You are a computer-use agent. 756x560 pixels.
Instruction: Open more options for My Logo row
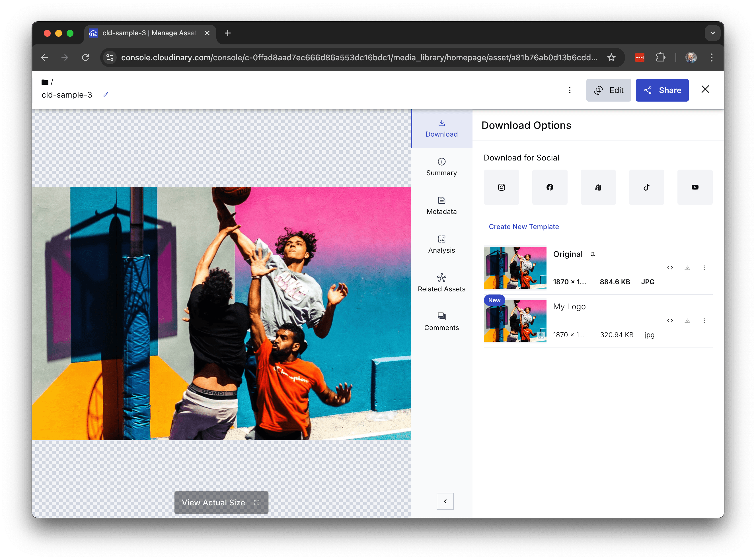pyautogui.click(x=704, y=321)
